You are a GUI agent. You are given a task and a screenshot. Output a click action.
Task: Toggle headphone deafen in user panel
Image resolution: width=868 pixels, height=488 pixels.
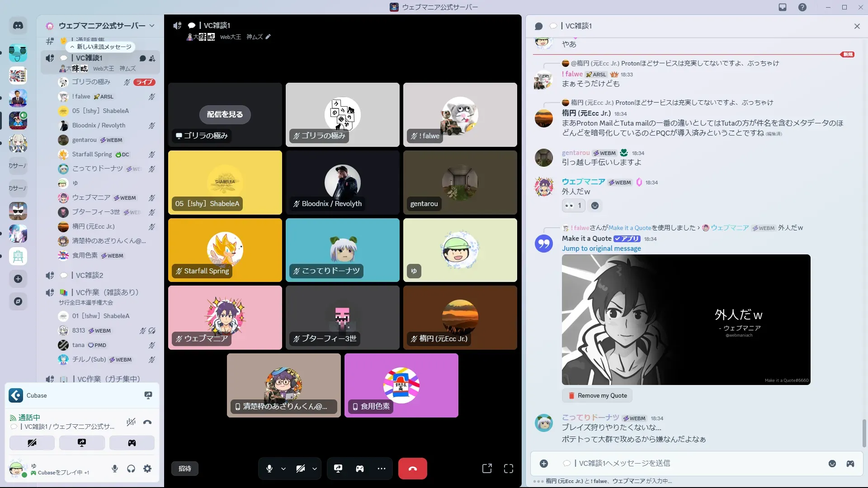click(131, 469)
